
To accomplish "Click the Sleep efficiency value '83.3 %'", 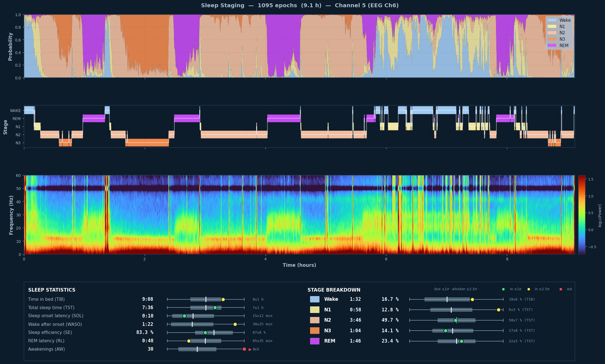I will pyautogui.click(x=145, y=332).
